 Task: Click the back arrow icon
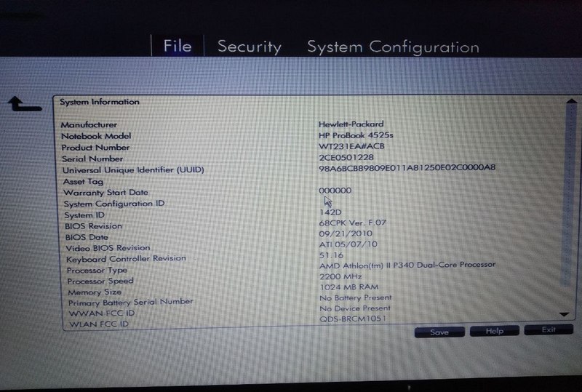[x=23, y=105]
